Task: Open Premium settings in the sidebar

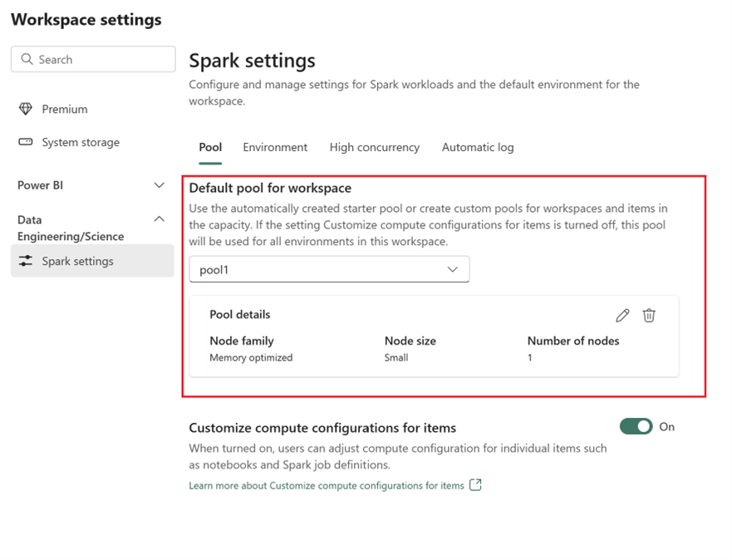Action: pos(64,110)
